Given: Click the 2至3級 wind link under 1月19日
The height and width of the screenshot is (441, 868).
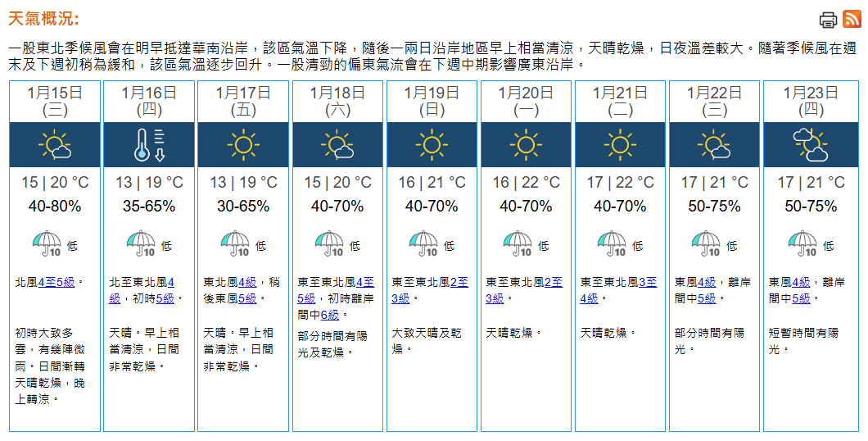Looking at the screenshot, I should point(459,282).
